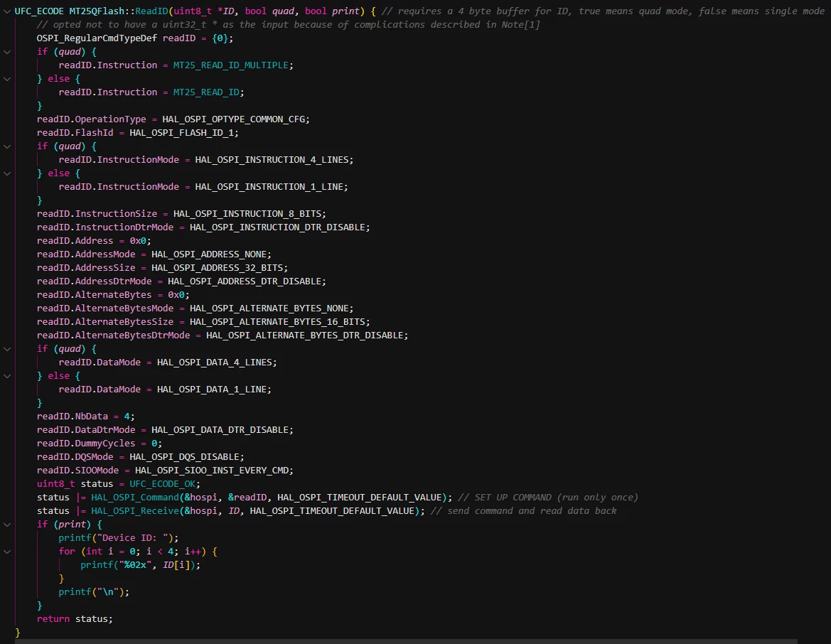Select the MT25_READ_ID_MULTIPLE macro token
This screenshot has width=831, height=644.
pyautogui.click(x=230, y=65)
